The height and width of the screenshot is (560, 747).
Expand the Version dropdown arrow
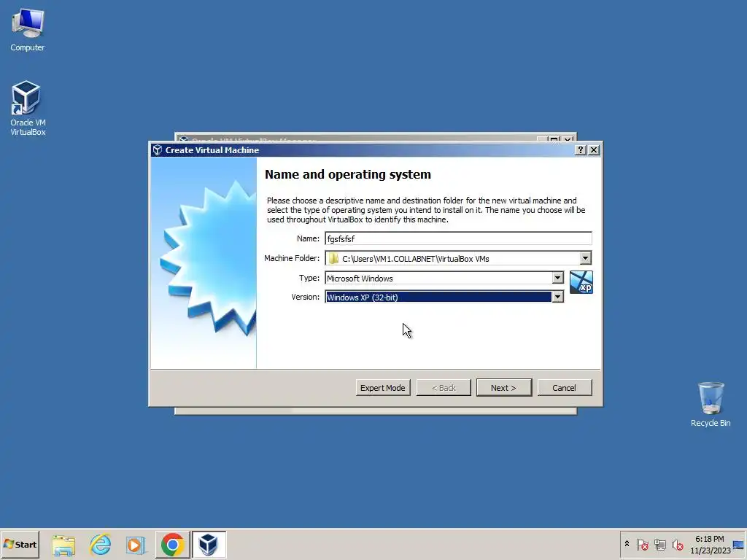pyautogui.click(x=557, y=297)
